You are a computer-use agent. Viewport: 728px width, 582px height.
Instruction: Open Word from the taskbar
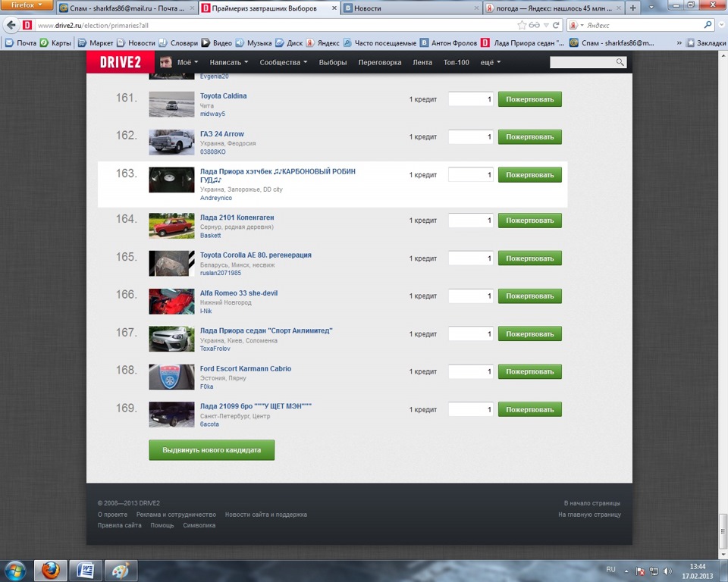click(x=86, y=571)
